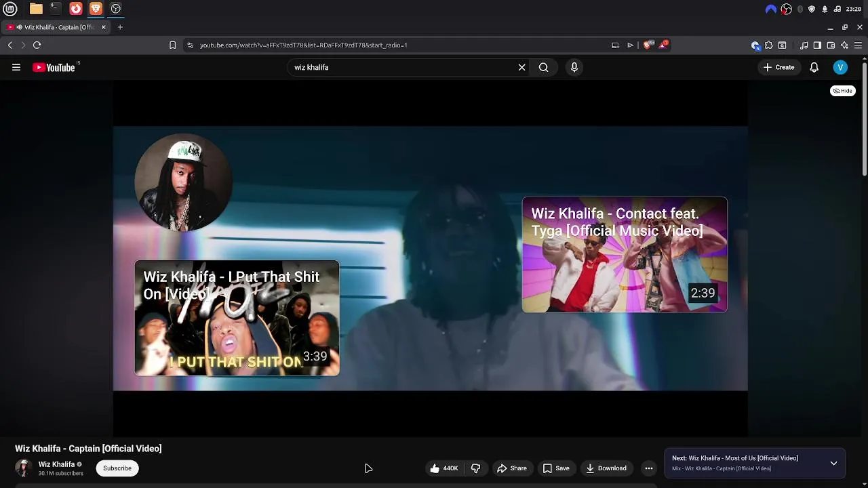Download the Captain video
The height and width of the screenshot is (488, 868).
click(606, 468)
